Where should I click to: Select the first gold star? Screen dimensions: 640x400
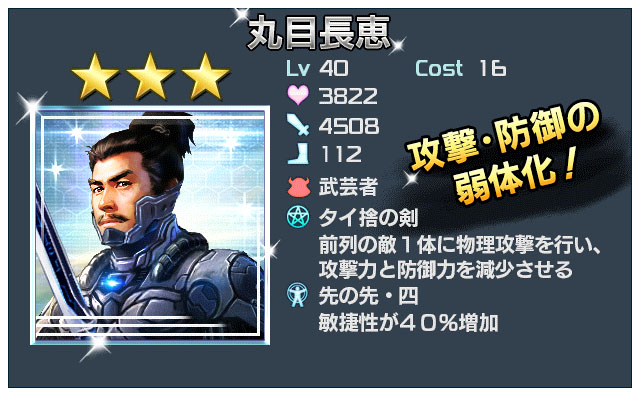click(x=95, y=77)
